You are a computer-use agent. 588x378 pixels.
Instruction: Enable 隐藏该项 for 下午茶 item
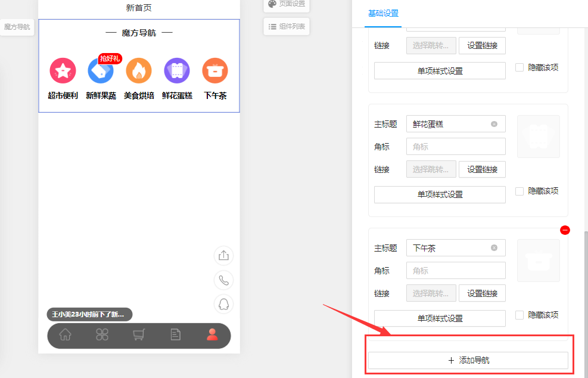tap(519, 315)
